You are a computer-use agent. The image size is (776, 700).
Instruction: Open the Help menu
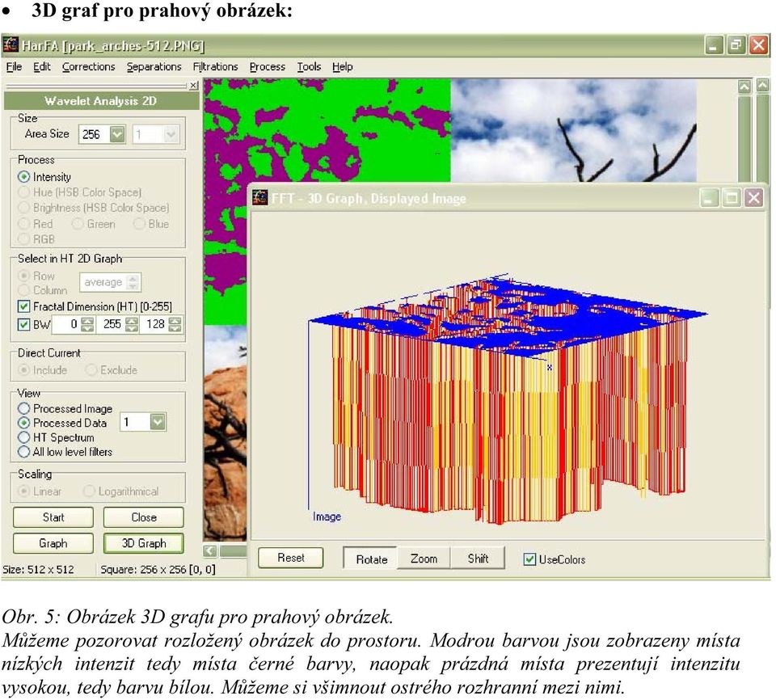(342, 66)
